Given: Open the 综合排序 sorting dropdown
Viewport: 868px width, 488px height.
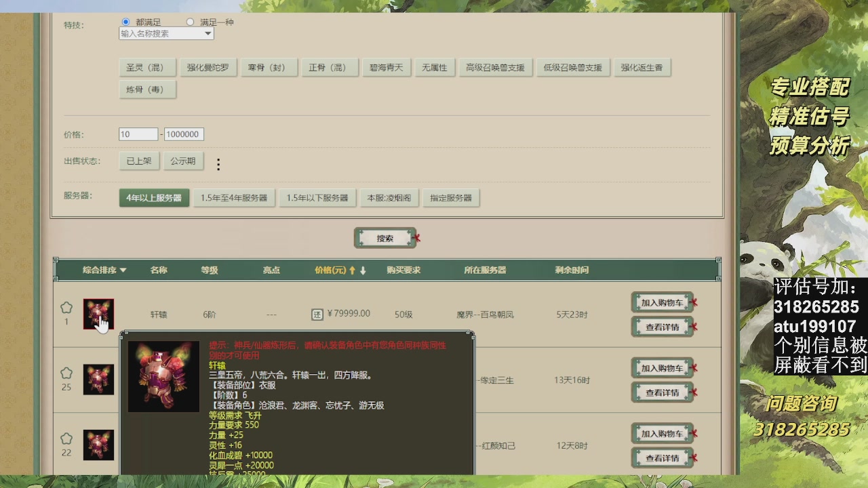Looking at the screenshot, I should (x=103, y=269).
